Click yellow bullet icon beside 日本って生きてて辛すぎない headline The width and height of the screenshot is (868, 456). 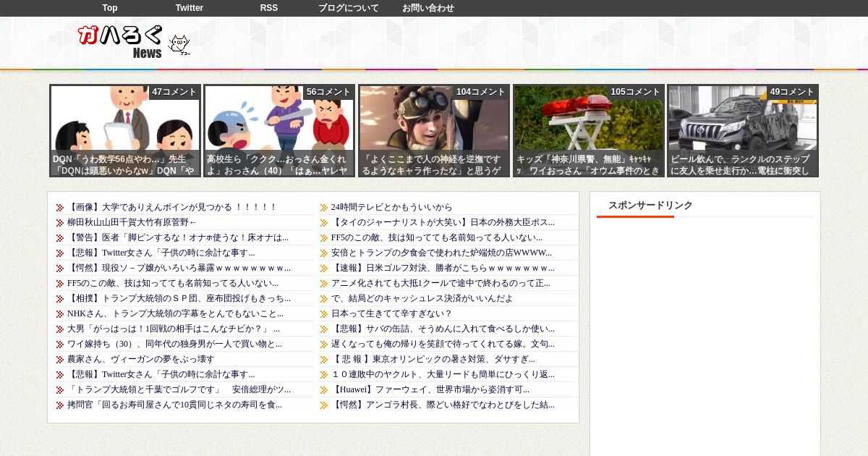click(324, 314)
